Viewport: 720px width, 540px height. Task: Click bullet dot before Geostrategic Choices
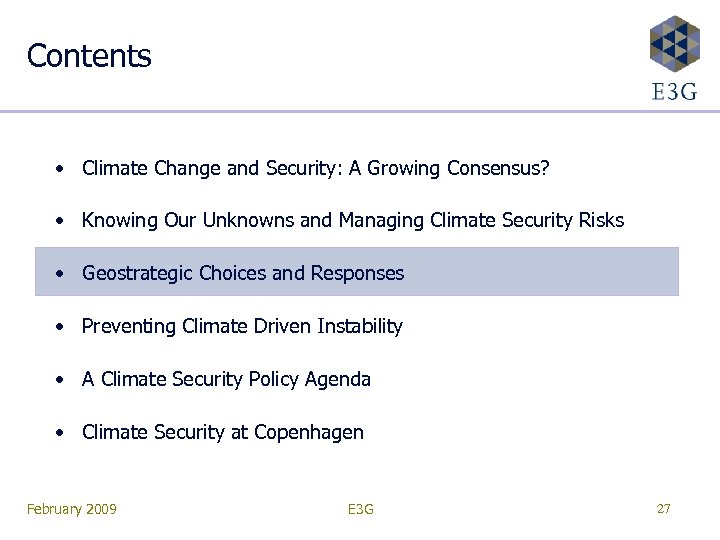pos(62,273)
